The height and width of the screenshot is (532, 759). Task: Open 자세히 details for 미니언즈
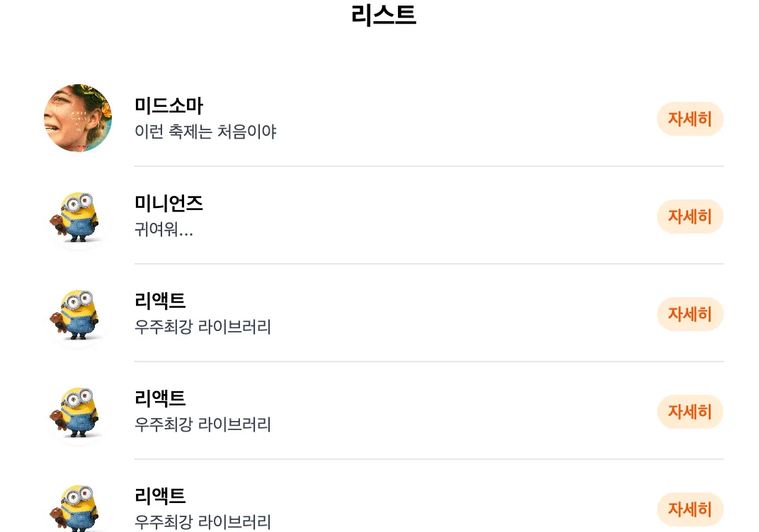690,216
